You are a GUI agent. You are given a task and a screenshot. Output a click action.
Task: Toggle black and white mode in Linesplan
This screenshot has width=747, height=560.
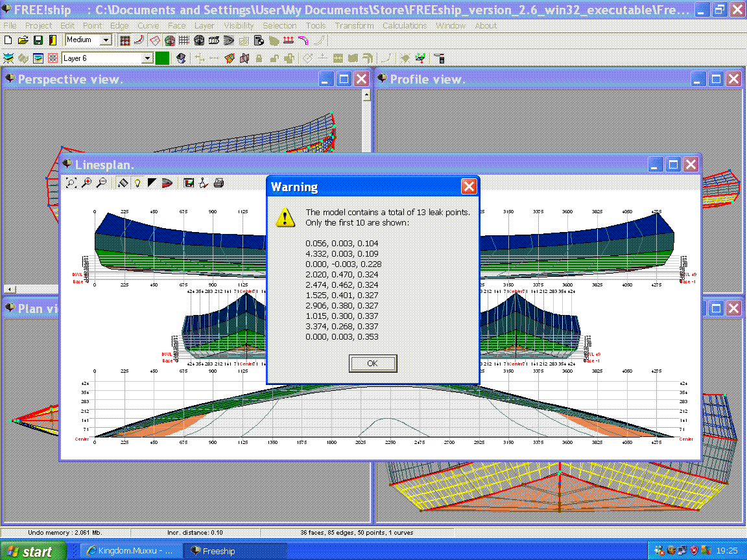pyautogui.click(x=152, y=183)
